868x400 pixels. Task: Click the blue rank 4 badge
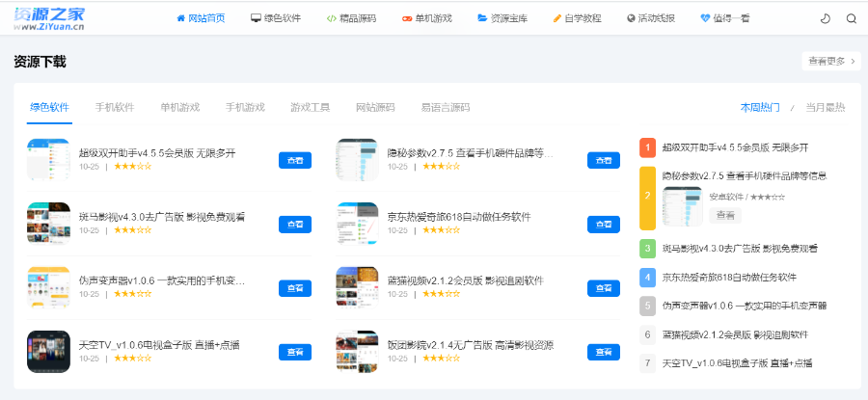(648, 278)
